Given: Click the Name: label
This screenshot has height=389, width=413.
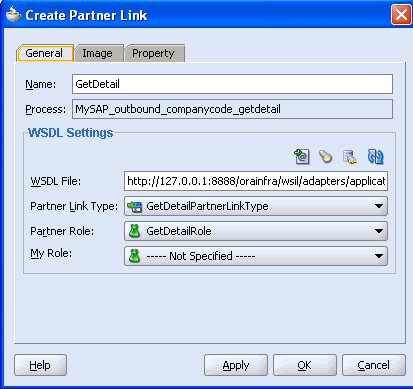Looking at the screenshot, I should 41,84.
